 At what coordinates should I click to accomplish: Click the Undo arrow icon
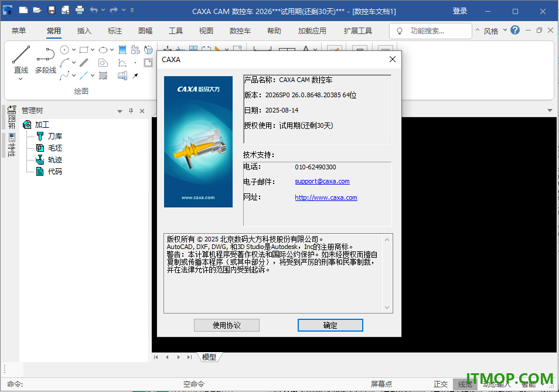click(94, 11)
